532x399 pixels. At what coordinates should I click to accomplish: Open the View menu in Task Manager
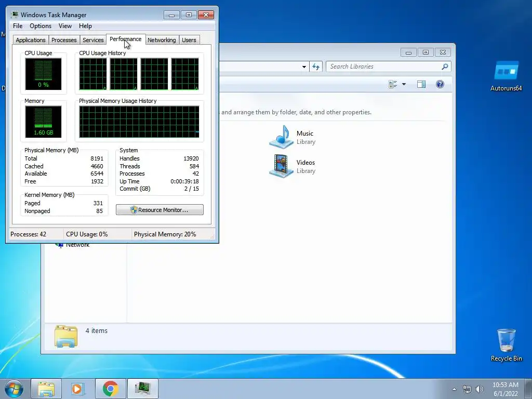pos(65,26)
